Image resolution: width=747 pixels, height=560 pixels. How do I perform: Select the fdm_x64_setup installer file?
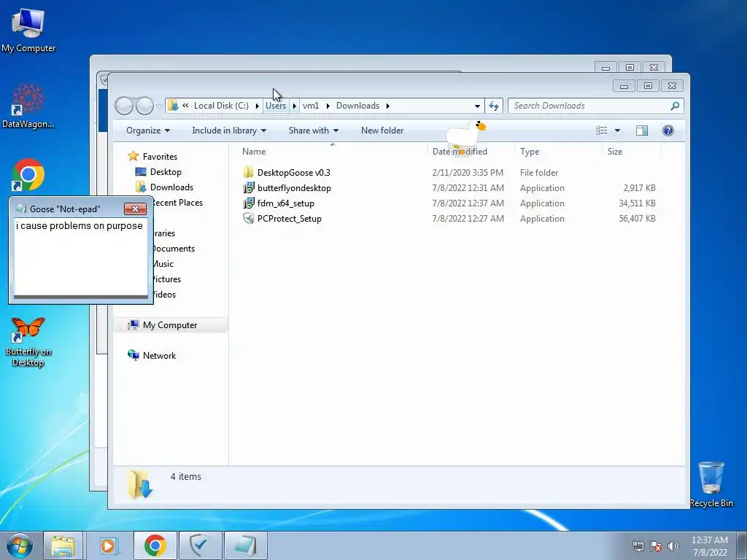285,203
